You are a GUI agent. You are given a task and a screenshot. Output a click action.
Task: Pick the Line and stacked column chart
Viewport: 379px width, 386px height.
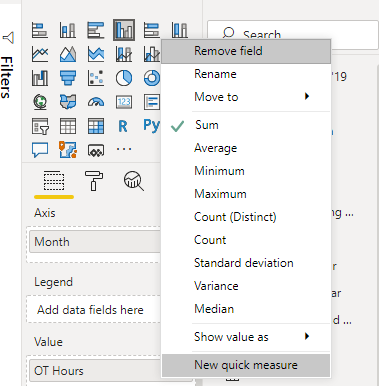click(x=124, y=54)
